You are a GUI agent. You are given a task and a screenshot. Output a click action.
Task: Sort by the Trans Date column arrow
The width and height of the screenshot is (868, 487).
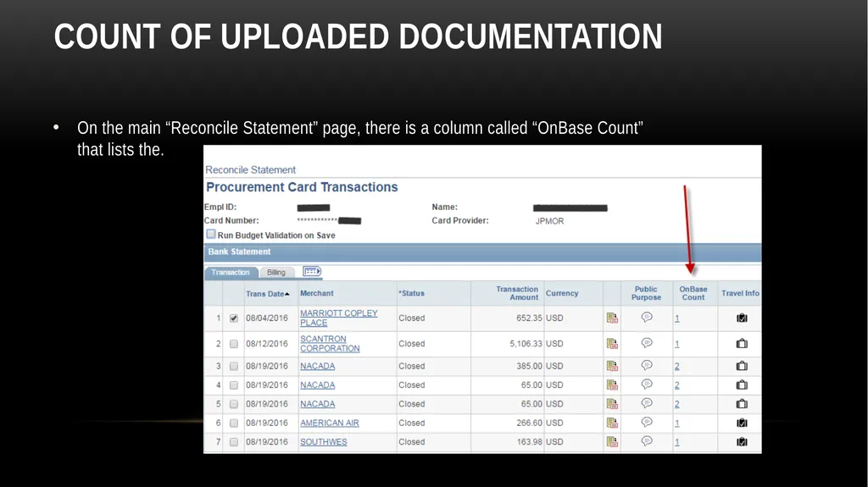pyautogui.click(x=287, y=294)
